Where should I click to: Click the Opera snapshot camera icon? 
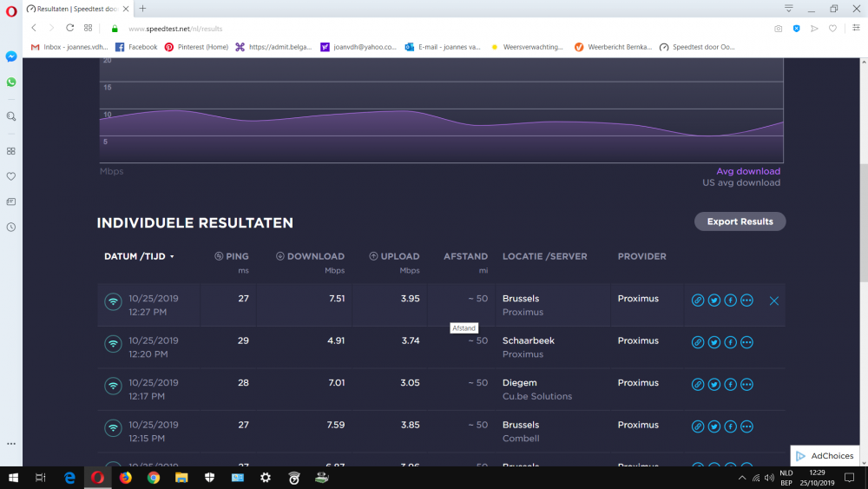click(x=779, y=28)
